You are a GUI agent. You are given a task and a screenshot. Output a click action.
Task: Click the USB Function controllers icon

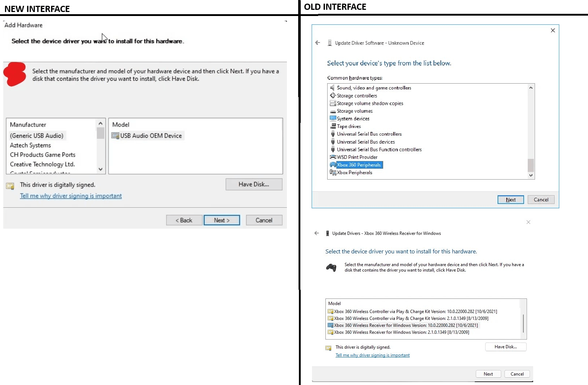click(333, 149)
